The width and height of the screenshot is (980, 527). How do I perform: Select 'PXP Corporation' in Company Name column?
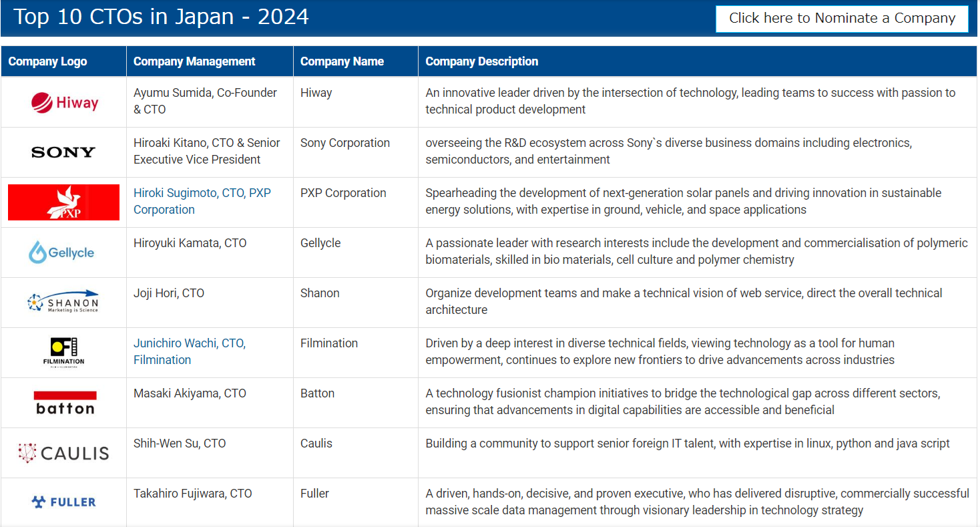(x=343, y=193)
